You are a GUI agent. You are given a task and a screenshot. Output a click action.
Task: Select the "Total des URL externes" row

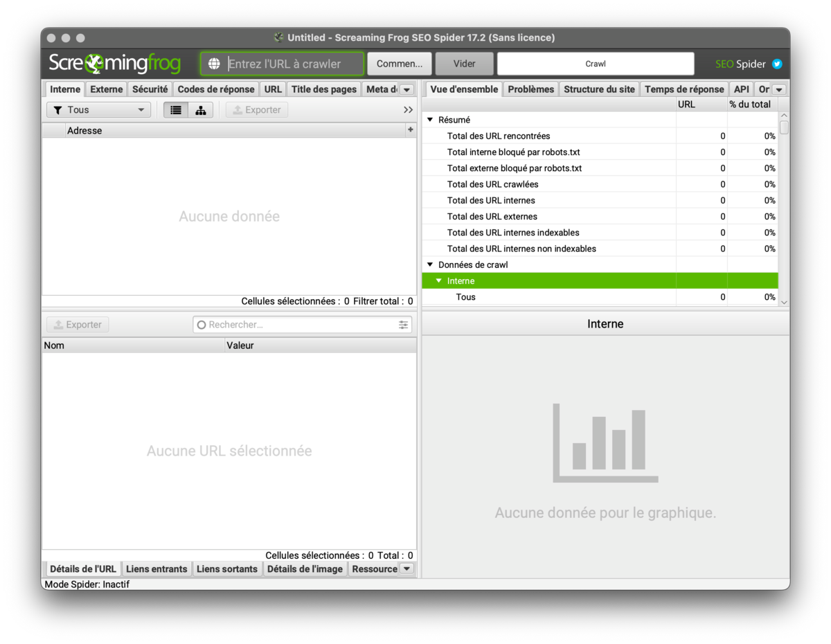[x=600, y=216]
